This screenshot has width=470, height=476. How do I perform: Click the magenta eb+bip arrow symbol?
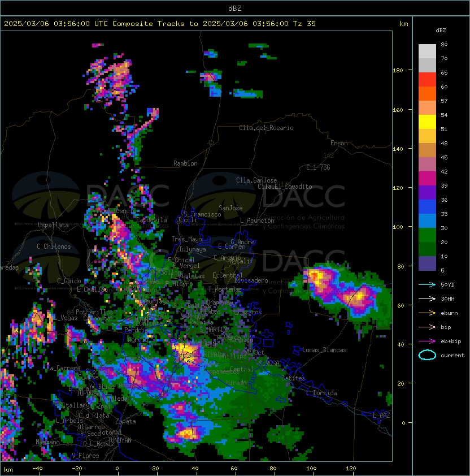[427, 341]
